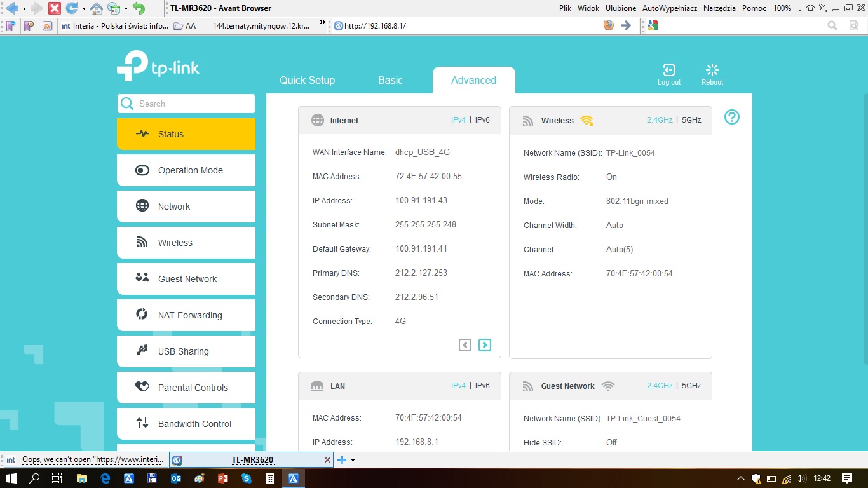The width and height of the screenshot is (868, 488).
Task: Show next Internet panel page arrow
Action: pyautogui.click(x=485, y=345)
